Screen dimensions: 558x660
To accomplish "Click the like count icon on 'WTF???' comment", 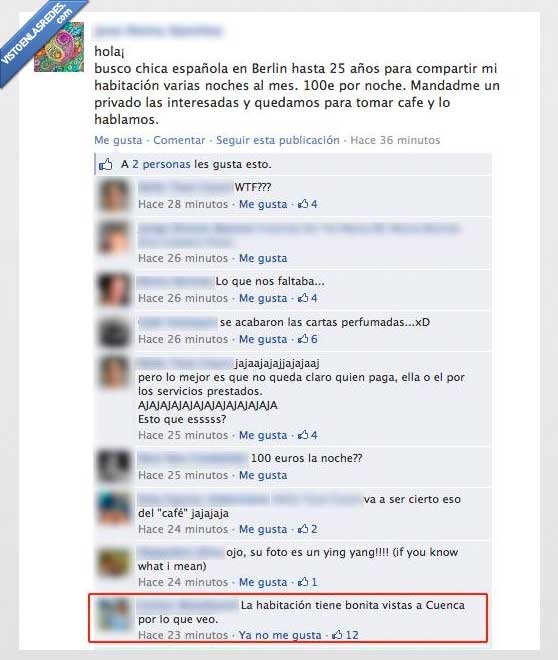I will 308,204.
